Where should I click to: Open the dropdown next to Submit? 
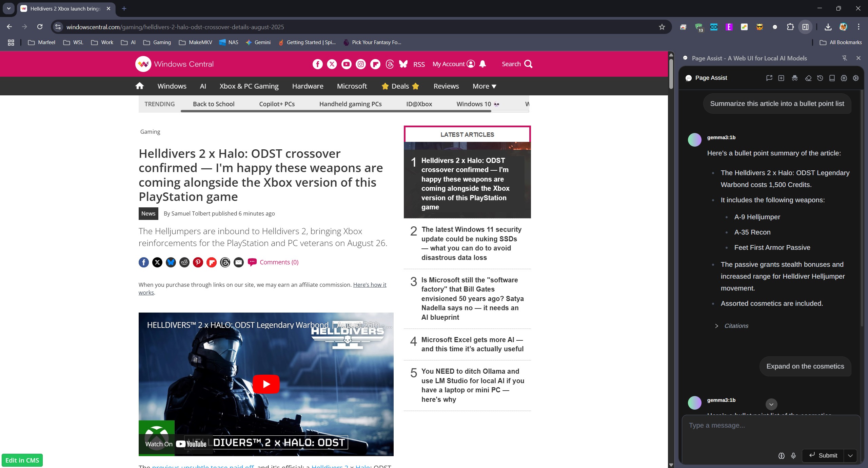point(850,455)
